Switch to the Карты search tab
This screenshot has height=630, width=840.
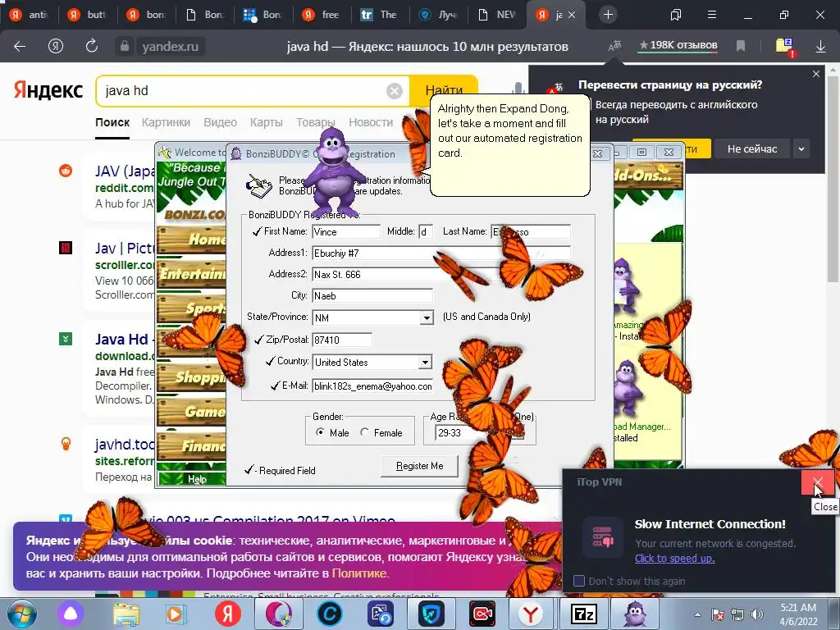(x=267, y=122)
